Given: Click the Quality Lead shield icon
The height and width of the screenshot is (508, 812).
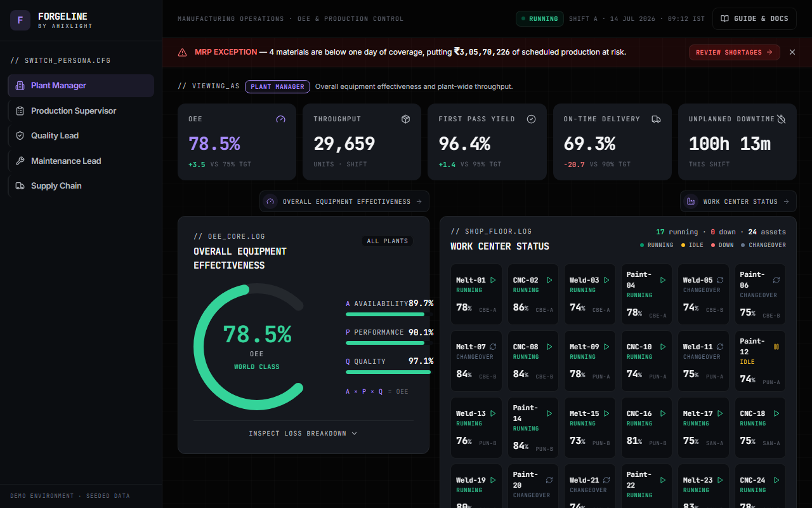Looking at the screenshot, I should [20, 136].
